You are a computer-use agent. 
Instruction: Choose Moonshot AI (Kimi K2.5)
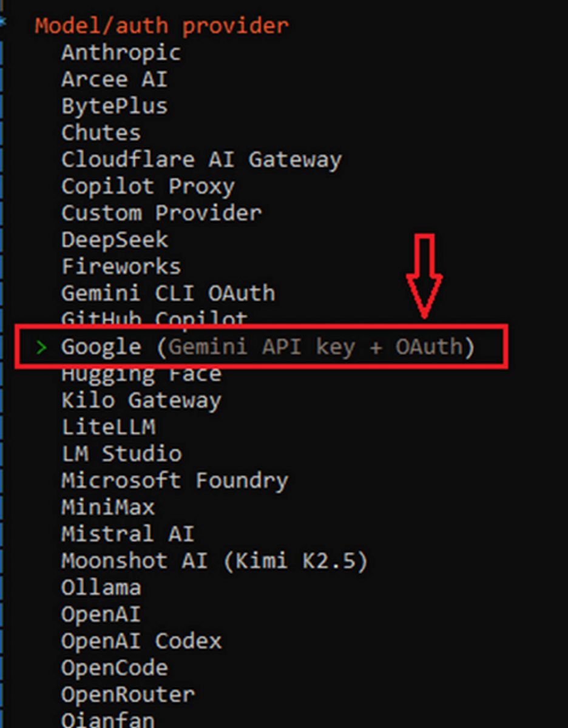(x=214, y=561)
